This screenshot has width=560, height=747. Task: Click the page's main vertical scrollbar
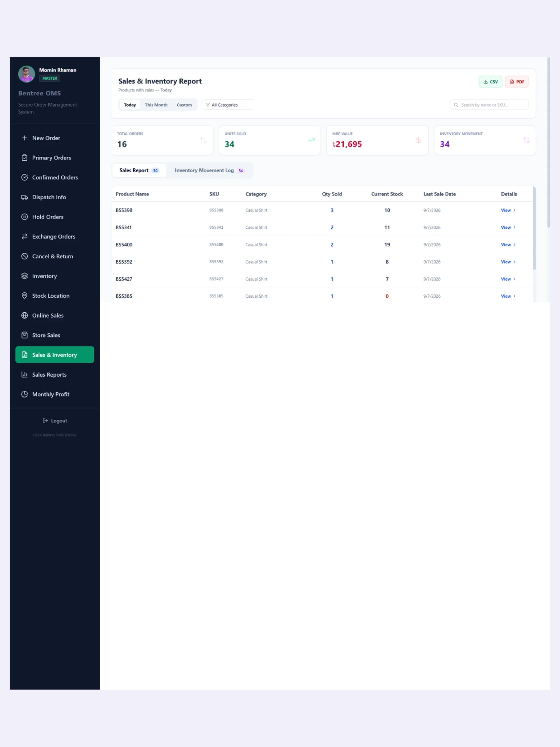[549, 142]
